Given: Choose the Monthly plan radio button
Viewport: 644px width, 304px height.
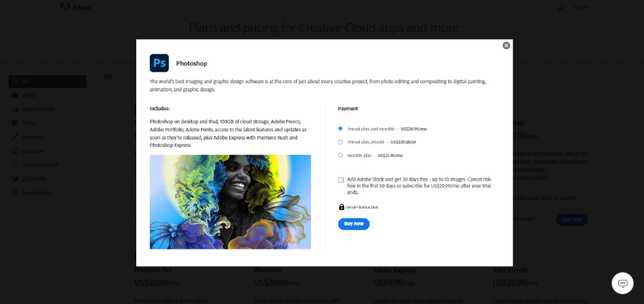Looking at the screenshot, I should (x=340, y=155).
